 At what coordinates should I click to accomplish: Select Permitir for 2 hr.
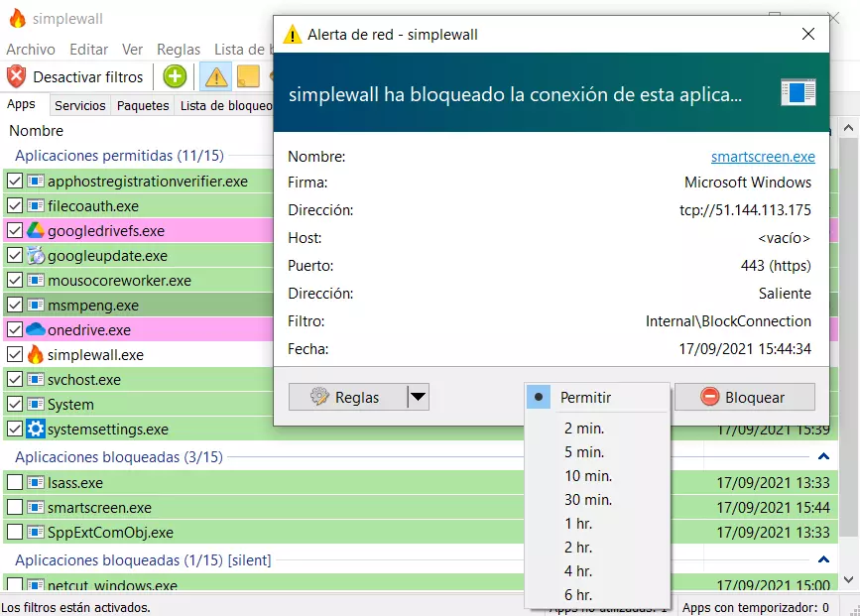click(597, 548)
